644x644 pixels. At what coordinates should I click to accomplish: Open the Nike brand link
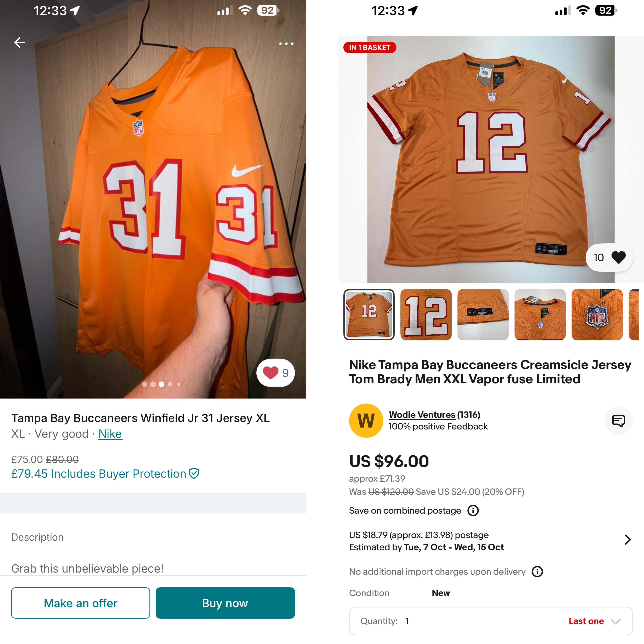pyautogui.click(x=110, y=434)
